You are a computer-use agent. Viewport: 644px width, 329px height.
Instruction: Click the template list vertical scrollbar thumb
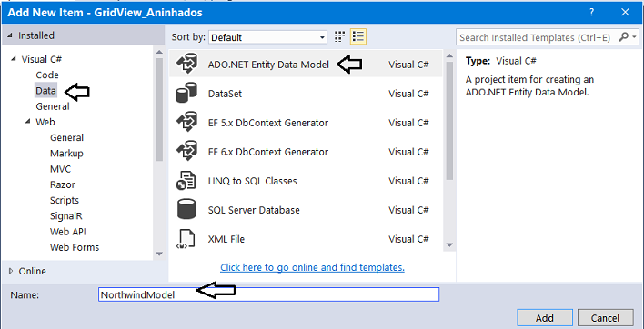(449, 121)
